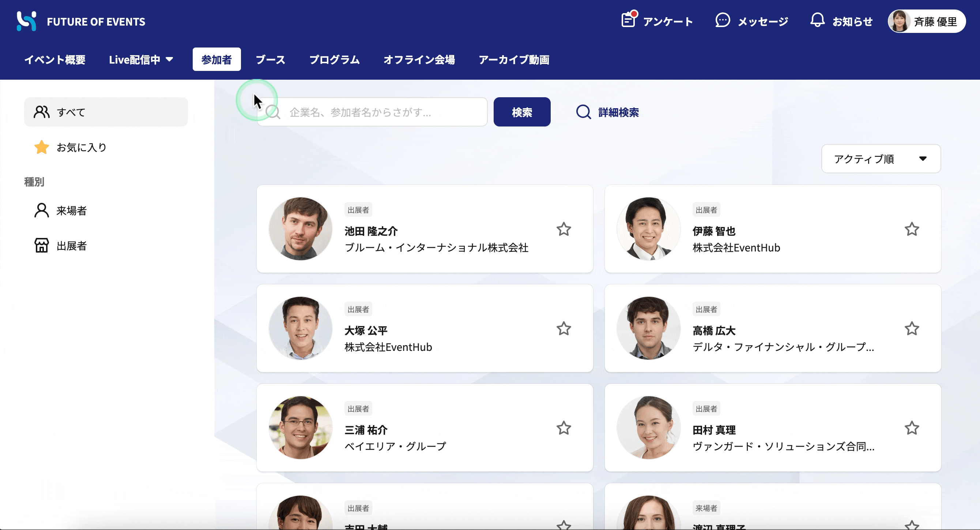Viewport: 980px width, 530px height.
Task: Filter by 来場者 type
Action: 106,210
